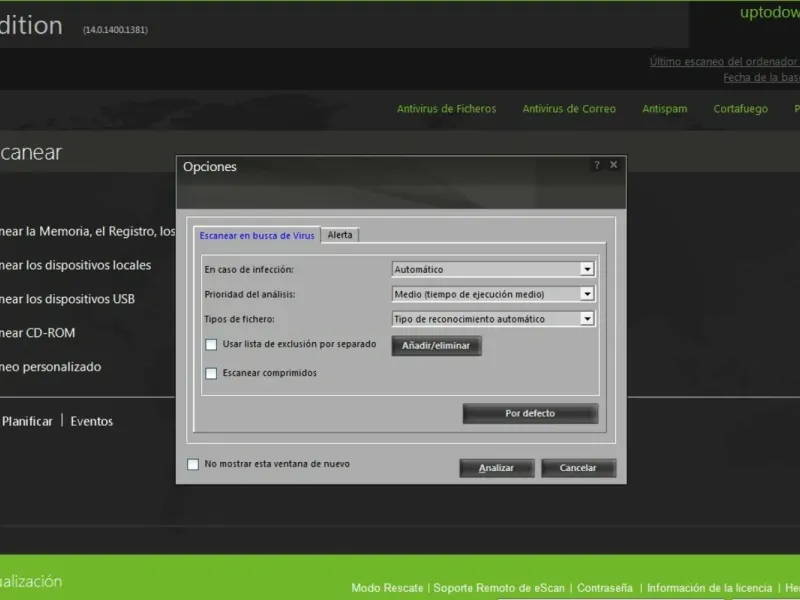Start scan with Analizar button
The height and width of the screenshot is (600, 800).
[496, 468]
